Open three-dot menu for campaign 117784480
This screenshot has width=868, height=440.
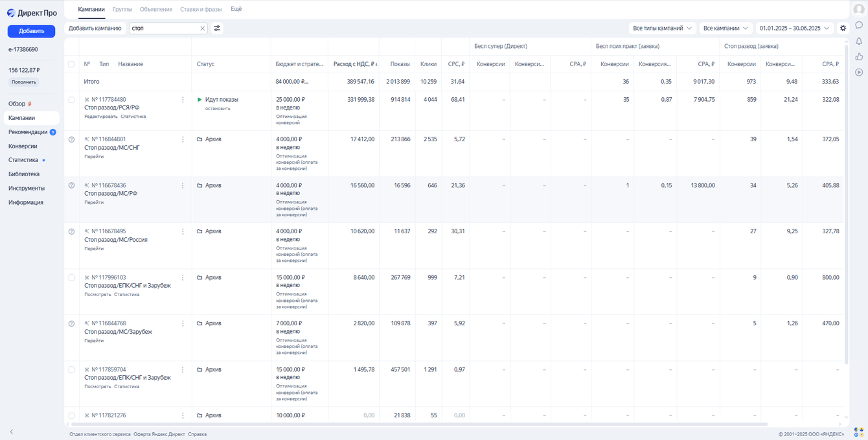[x=183, y=100]
